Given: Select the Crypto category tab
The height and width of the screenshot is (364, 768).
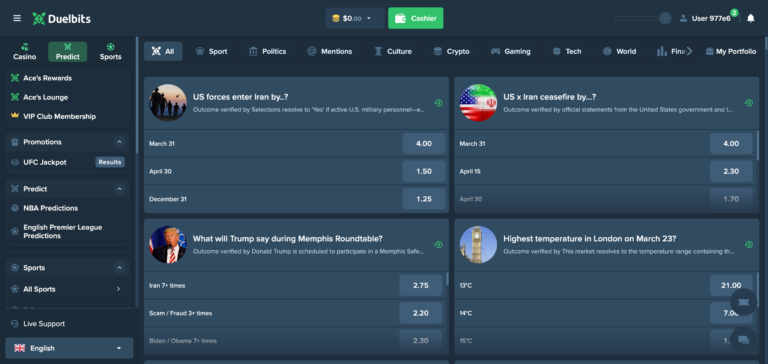Looking at the screenshot, I should [x=452, y=51].
